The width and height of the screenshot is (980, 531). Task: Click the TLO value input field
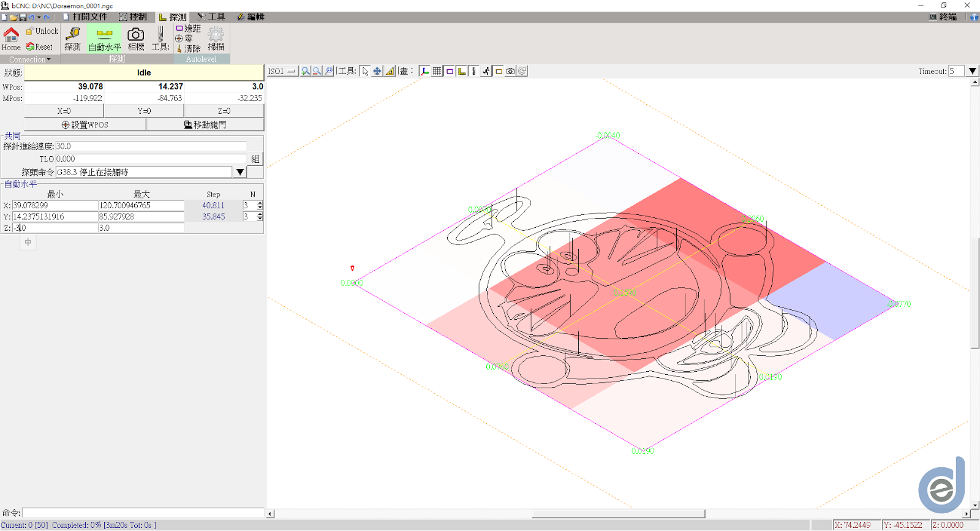pos(151,159)
